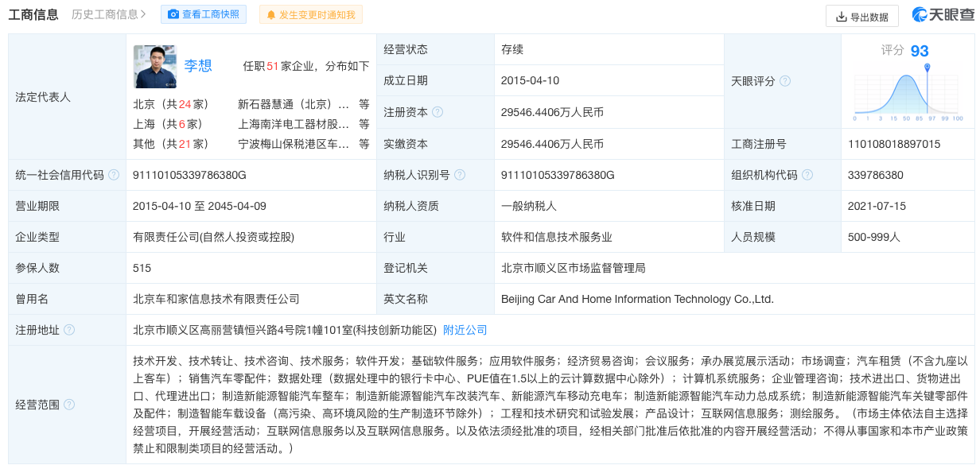Open help icon next to 组织机构代码
The image size is (980, 469).
[807, 175]
